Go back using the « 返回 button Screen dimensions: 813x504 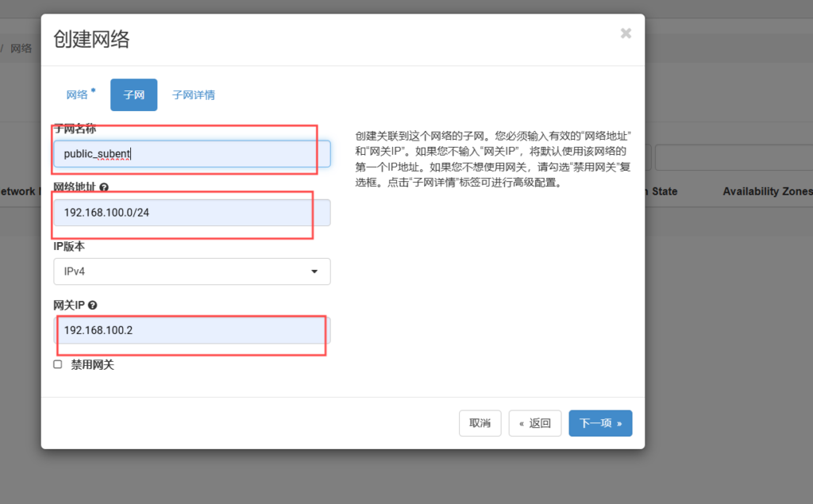pyautogui.click(x=535, y=423)
